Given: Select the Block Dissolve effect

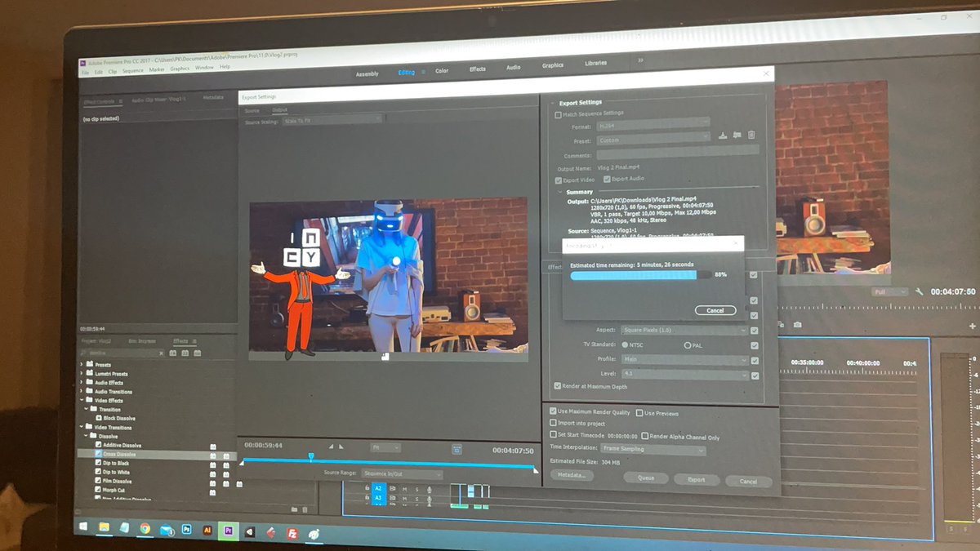Looking at the screenshot, I should tap(120, 418).
